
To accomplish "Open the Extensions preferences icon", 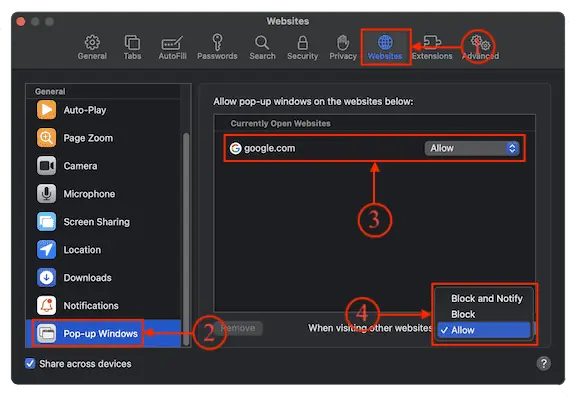I will click(432, 42).
